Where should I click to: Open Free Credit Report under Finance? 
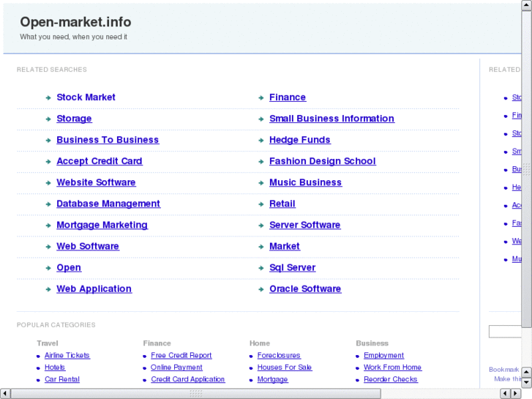[x=181, y=355]
